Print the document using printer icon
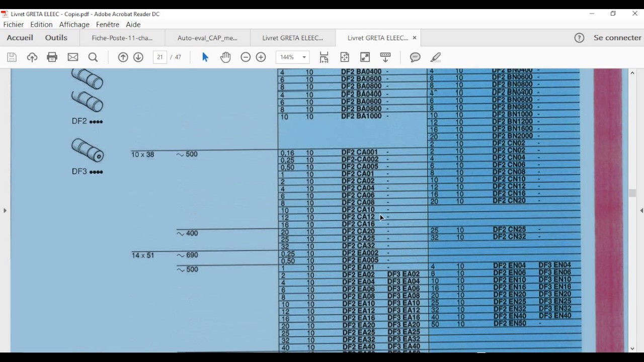Image resolution: width=644 pixels, height=362 pixels. tap(52, 57)
